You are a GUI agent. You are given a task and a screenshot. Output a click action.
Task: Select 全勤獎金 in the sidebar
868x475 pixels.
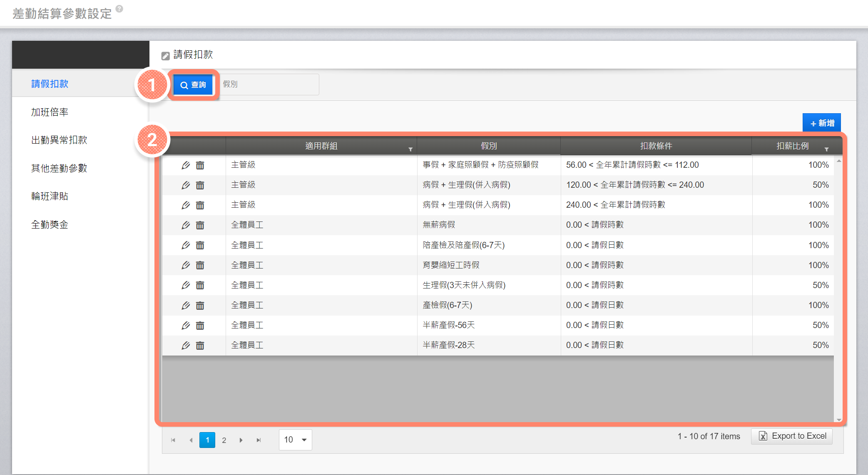[x=50, y=225]
